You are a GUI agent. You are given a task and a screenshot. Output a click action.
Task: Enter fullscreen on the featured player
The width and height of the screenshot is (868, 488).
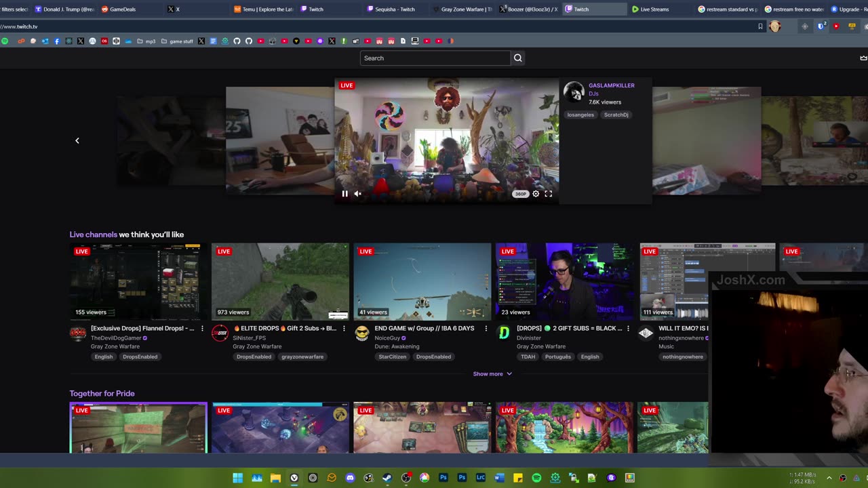point(549,194)
